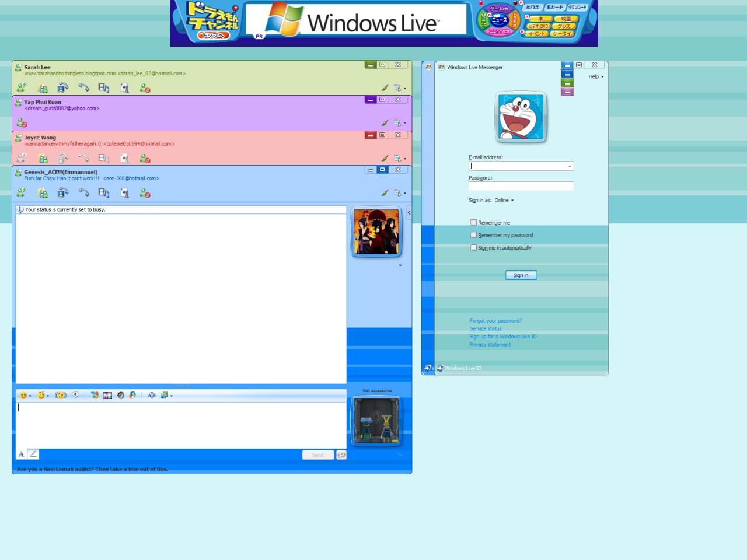Click phone call icon in Genesis_ACE conversation

click(83, 192)
